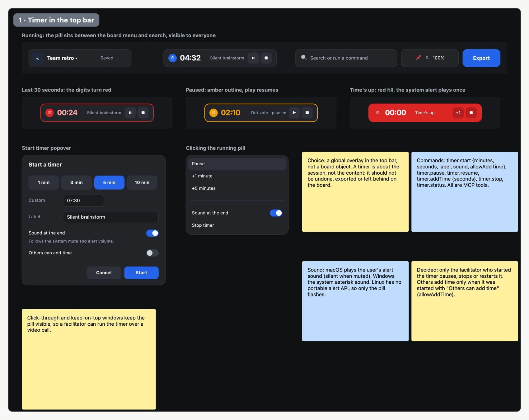Click the blue clock icon beside 04:32
This screenshot has height=420, width=529.
pyautogui.click(x=172, y=58)
